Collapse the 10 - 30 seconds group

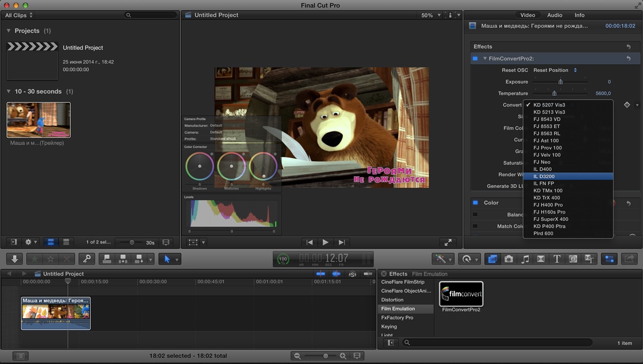click(9, 92)
